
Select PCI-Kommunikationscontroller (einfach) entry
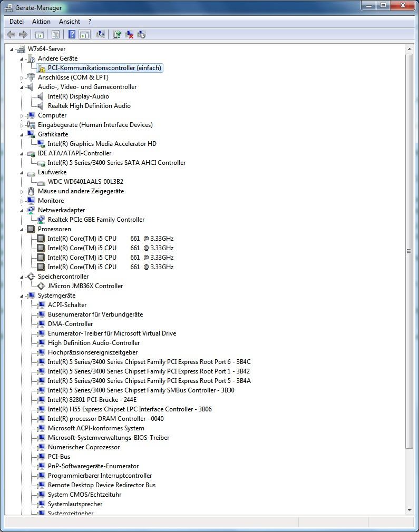click(104, 68)
